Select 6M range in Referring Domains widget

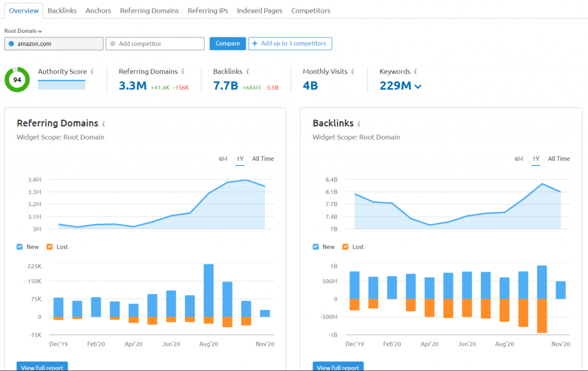coord(223,159)
